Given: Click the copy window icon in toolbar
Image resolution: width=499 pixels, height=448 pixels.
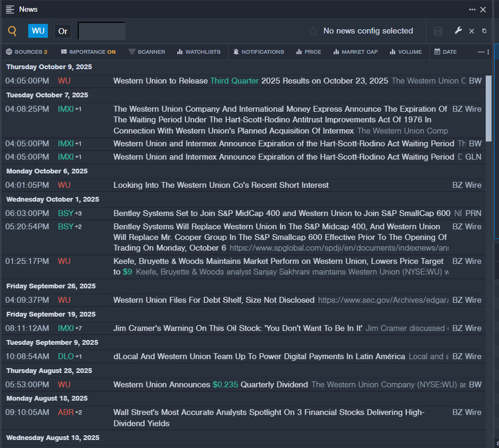Looking at the screenshot, I should [x=484, y=31].
